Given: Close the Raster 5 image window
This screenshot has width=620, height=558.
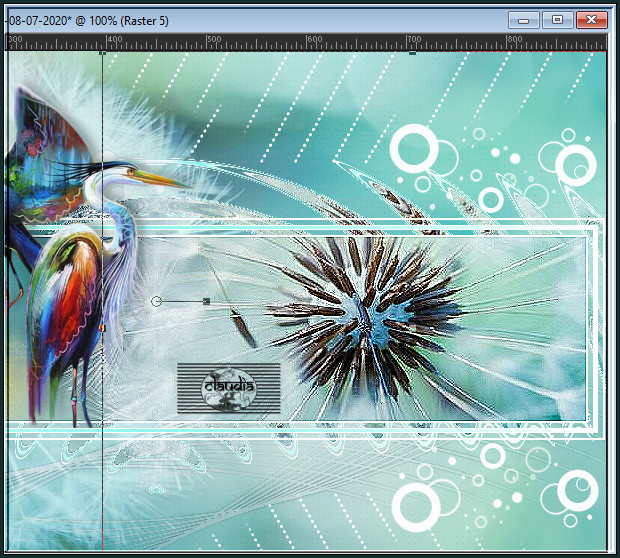Looking at the screenshot, I should tap(592, 20).
